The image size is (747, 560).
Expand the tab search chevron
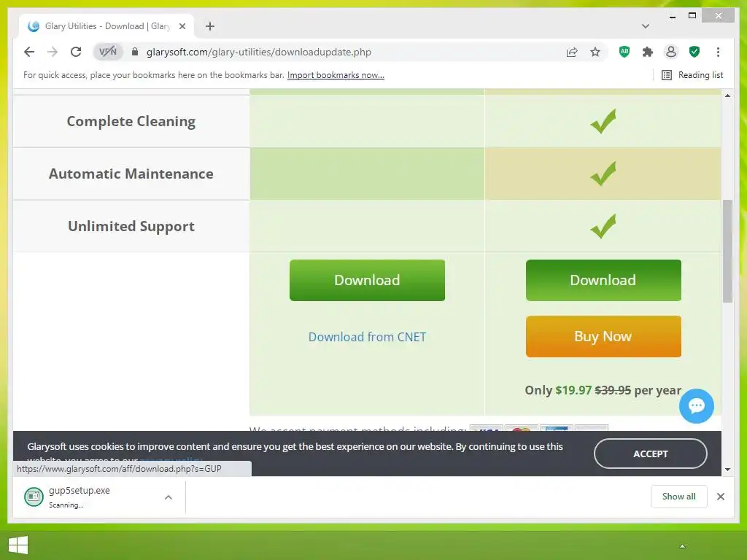(646, 26)
